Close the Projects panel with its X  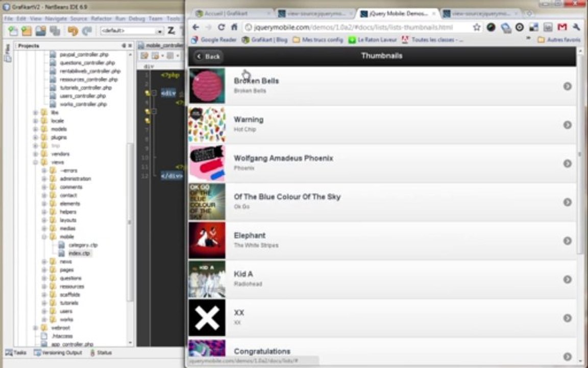coord(130,45)
